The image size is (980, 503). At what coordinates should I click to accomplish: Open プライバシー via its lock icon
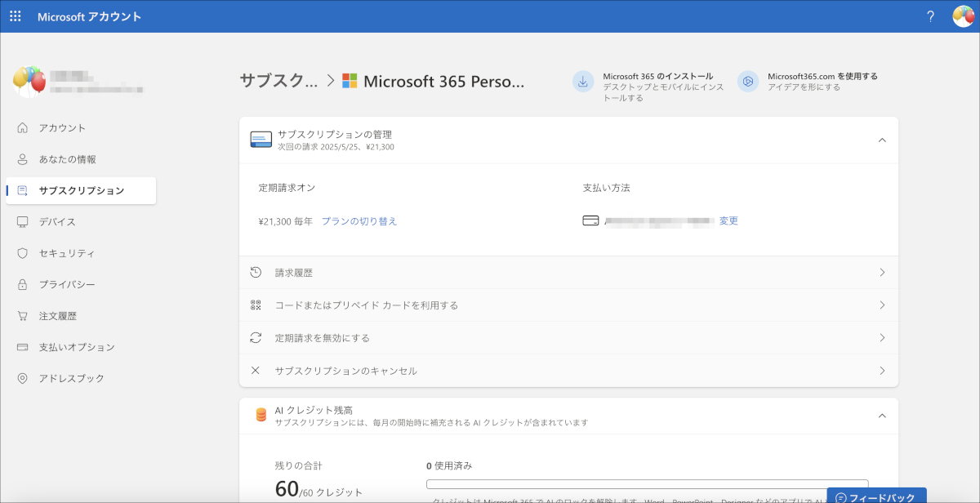pos(22,284)
